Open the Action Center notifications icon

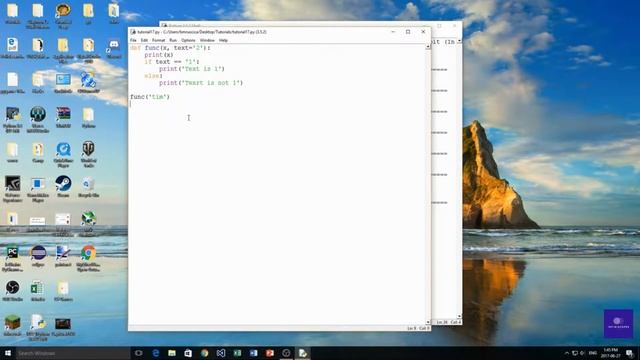pos(630,353)
